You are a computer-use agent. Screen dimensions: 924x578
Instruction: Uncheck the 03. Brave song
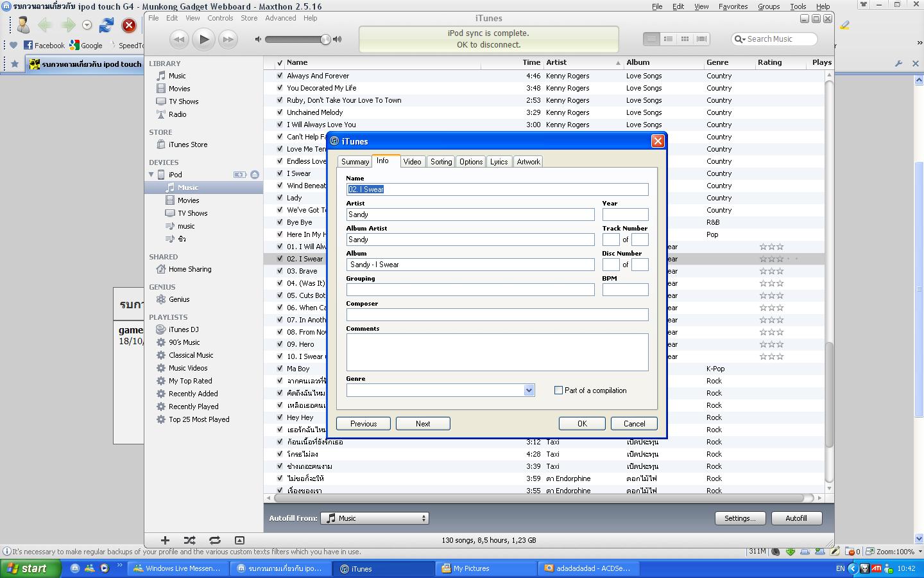click(x=280, y=271)
